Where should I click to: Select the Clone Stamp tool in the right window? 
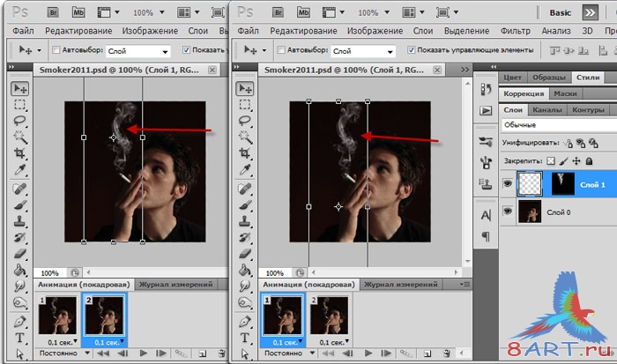(244, 221)
